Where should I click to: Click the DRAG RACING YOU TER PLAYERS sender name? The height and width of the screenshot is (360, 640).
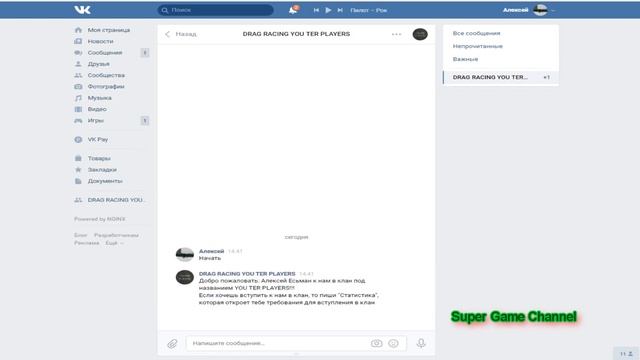[247, 273]
